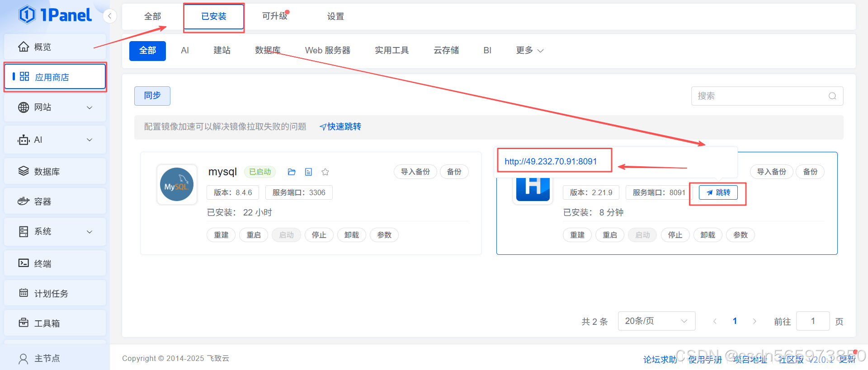The image size is (868, 370).
Task: Filter apps by 云存储 category
Action: pos(446,51)
